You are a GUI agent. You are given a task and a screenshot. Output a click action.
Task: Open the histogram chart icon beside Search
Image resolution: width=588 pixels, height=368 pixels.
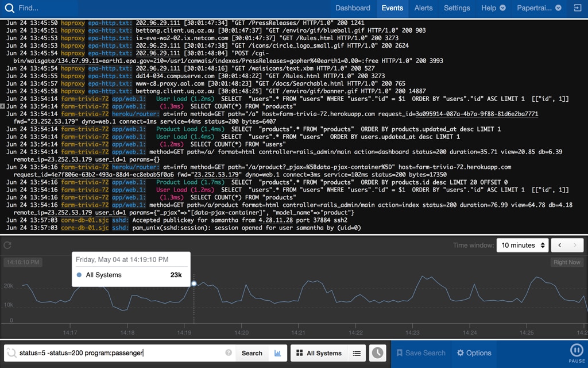coord(278,352)
